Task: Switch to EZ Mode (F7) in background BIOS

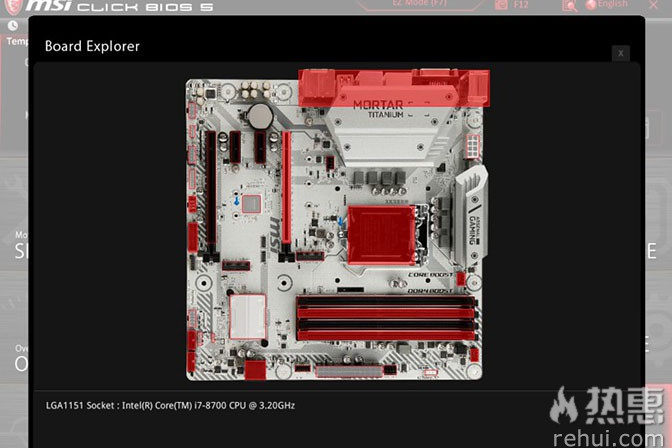Action: (x=420, y=4)
